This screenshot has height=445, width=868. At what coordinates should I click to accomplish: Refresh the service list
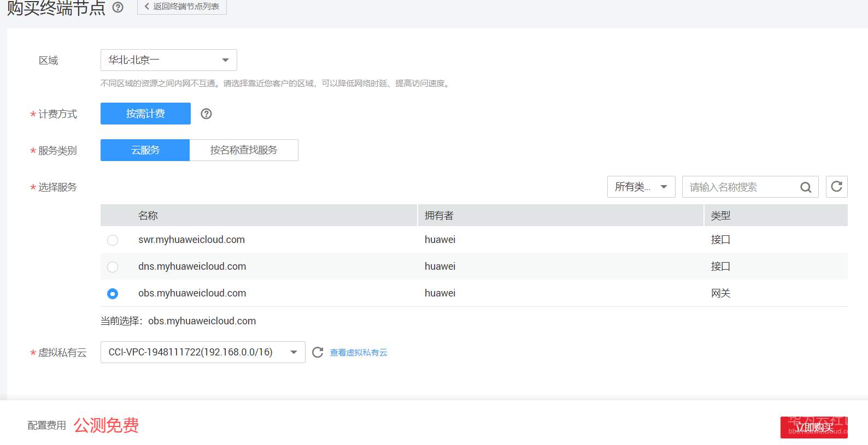coord(836,187)
